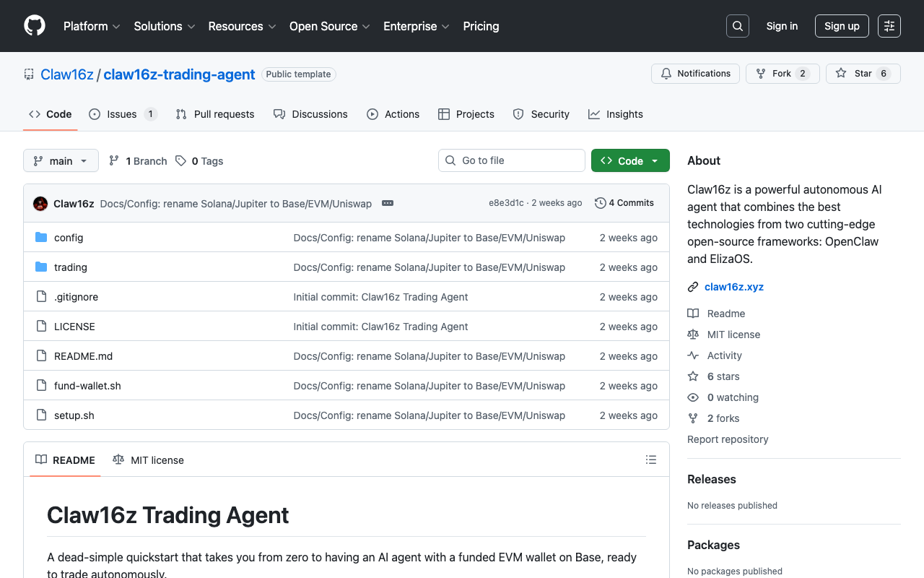Click the GitHub logo icon
Screen dimensions: 924x578
click(x=35, y=26)
